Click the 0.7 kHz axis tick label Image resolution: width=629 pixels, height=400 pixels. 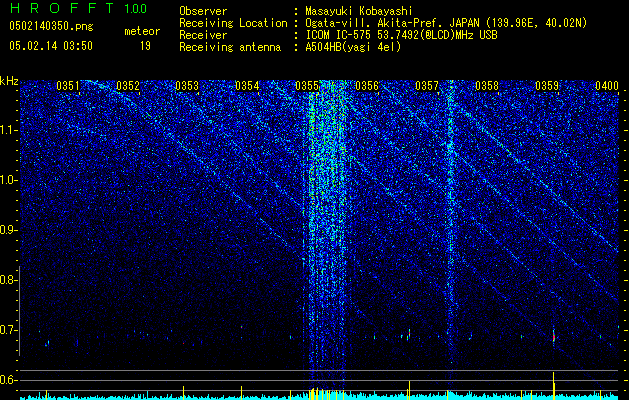pyautogui.click(x=9, y=330)
